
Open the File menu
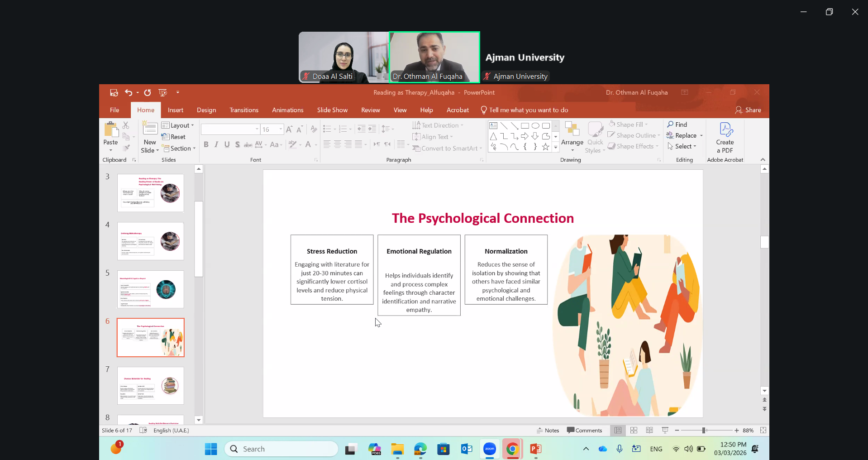(x=114, y=110)
